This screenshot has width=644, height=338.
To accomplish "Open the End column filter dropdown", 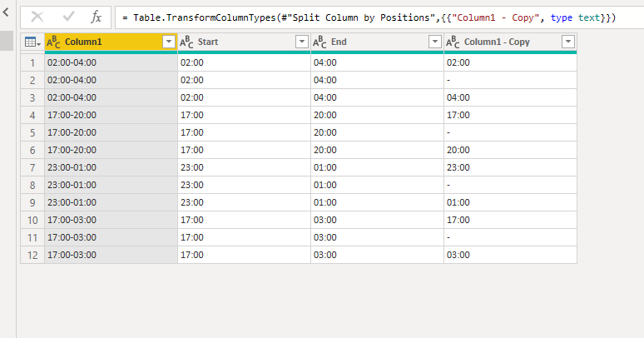I will click(435, 42).
